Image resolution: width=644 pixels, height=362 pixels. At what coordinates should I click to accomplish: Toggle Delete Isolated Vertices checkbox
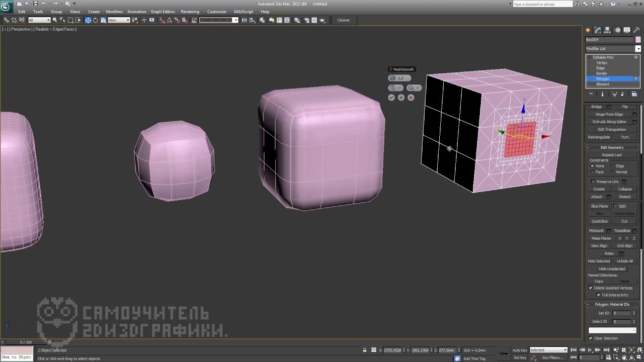tap(591, 288)
